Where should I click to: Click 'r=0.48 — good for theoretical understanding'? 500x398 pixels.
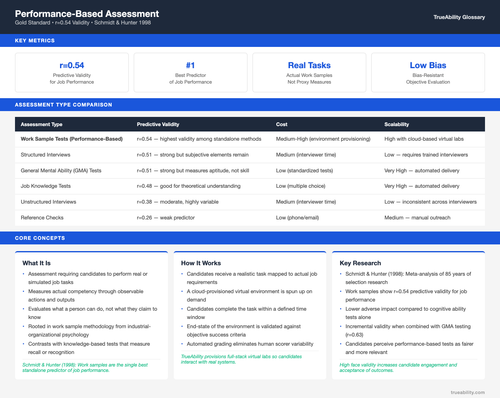189,186
